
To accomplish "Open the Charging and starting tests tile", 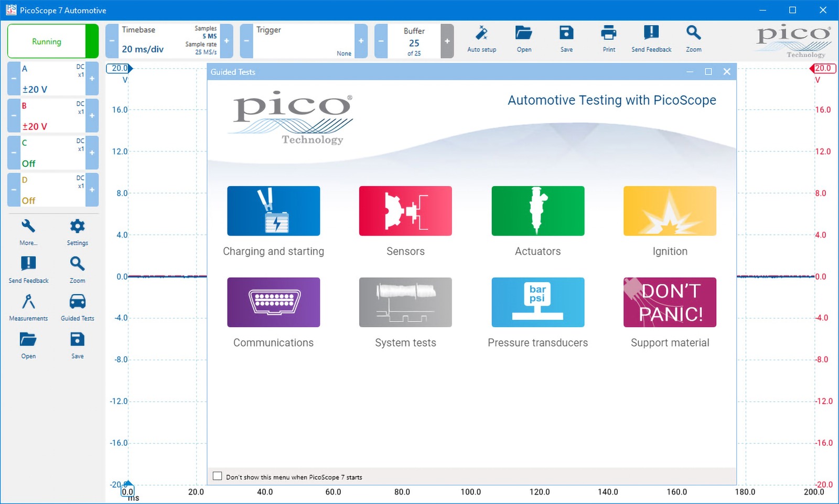I will (273, 211).
